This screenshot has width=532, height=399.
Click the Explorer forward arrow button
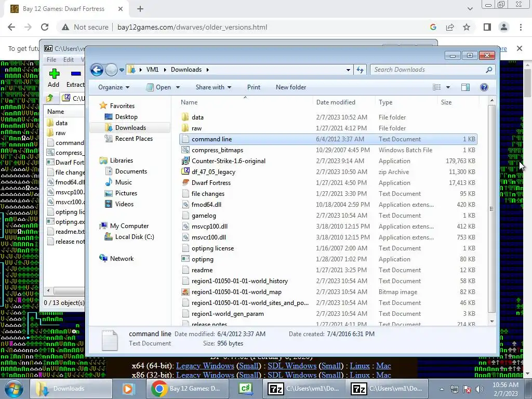click(x=111, y=70)
